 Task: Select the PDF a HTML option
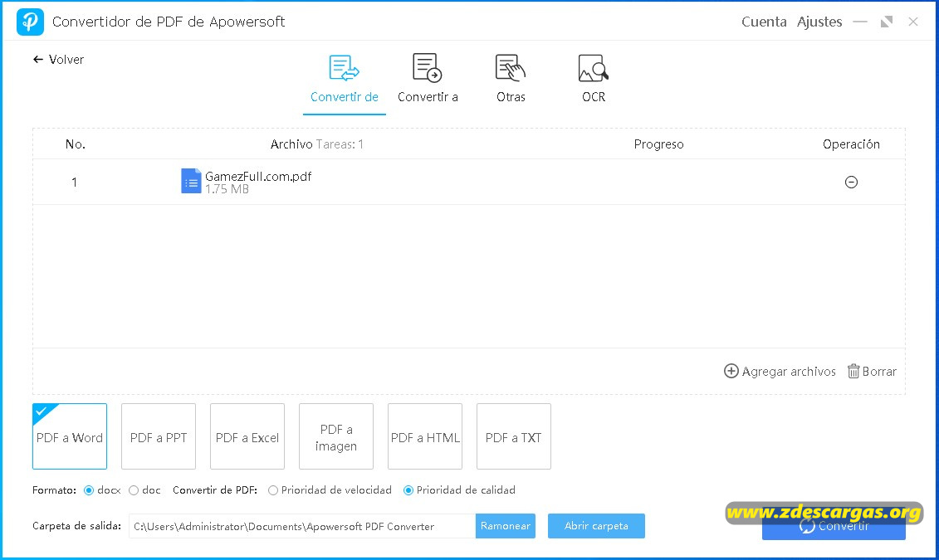pos(425,436)
